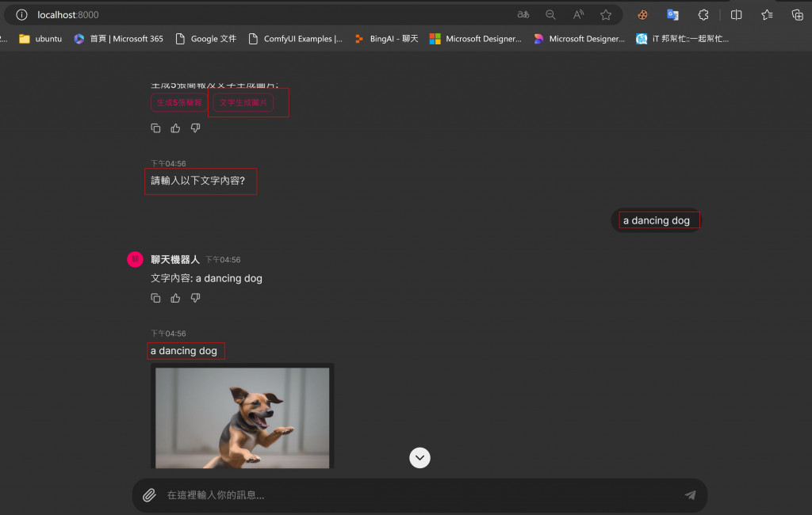
Task: Copy the action buttons message above 請輸入以下文字內容
Action: coord(155,128)
